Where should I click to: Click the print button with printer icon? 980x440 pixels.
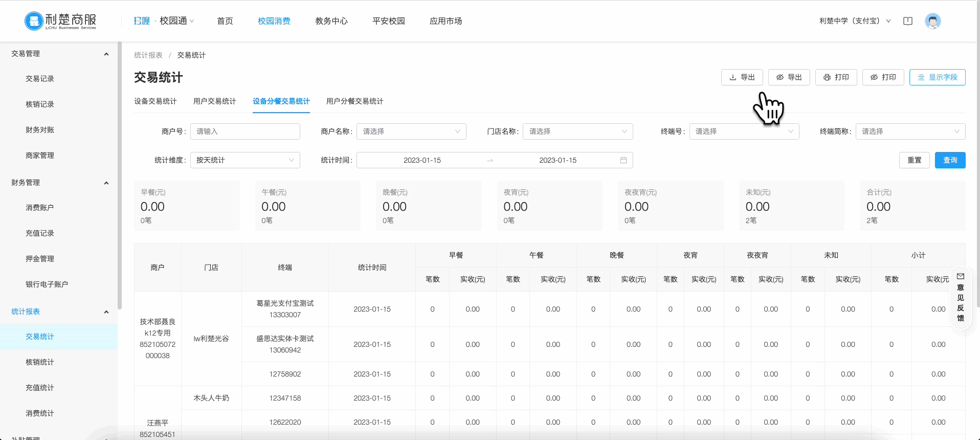click(836, 77)
